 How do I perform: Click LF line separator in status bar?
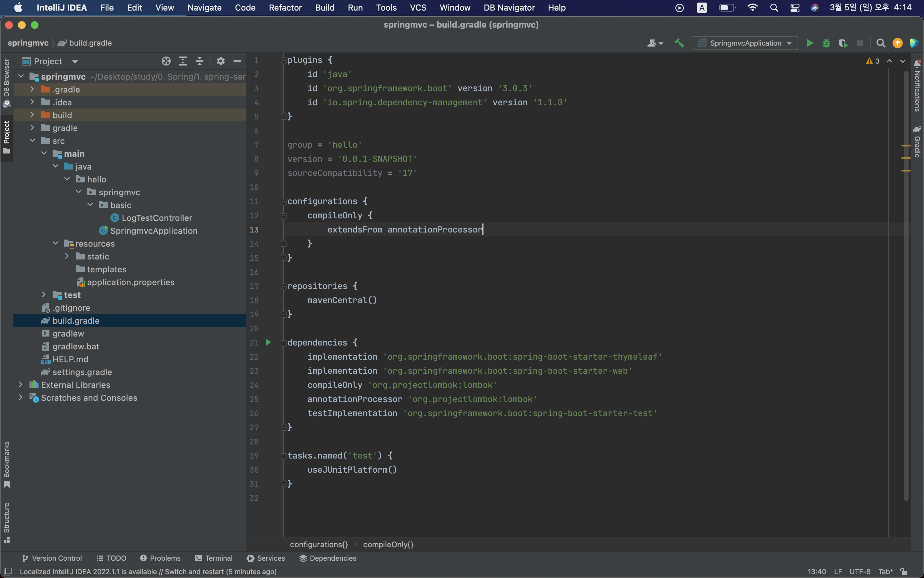pos(838,572)
